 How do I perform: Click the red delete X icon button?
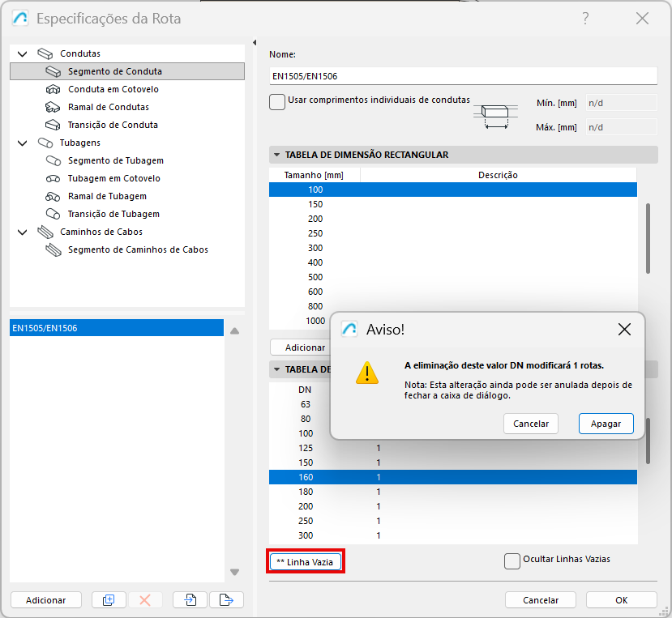[145, 600]
